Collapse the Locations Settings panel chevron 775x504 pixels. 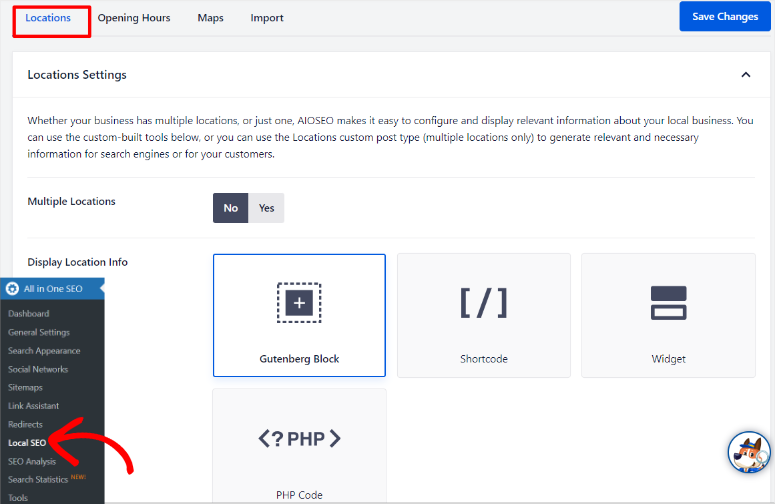coord(745,75)
